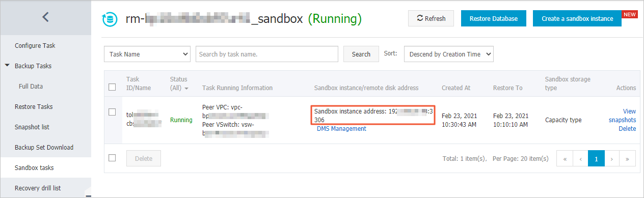Click the database instance icon beside title

[110, 19]
